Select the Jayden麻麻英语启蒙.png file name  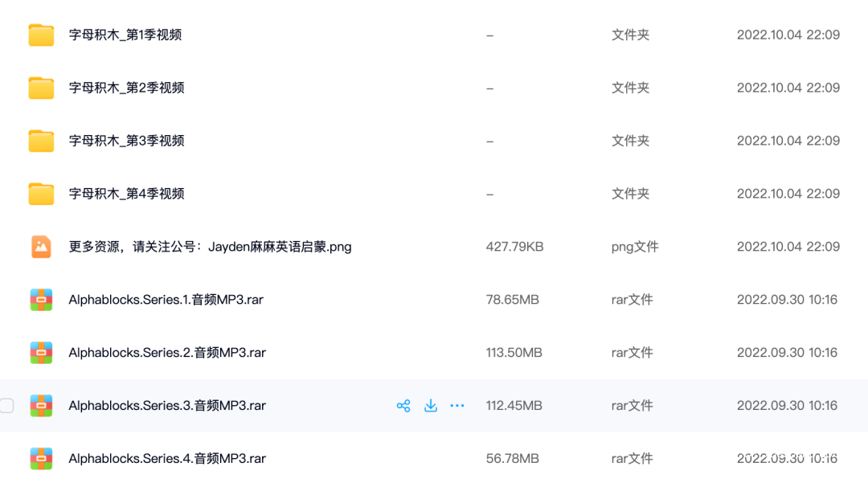(x=211, y=247)
